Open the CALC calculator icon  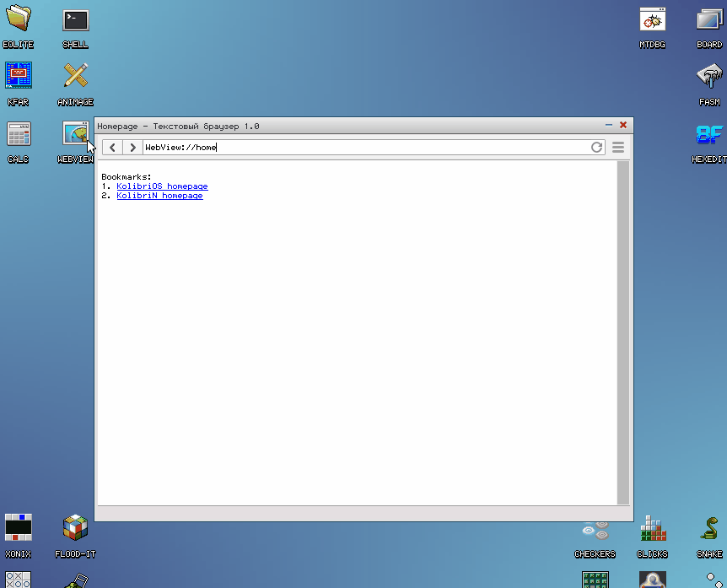[19, 135]
